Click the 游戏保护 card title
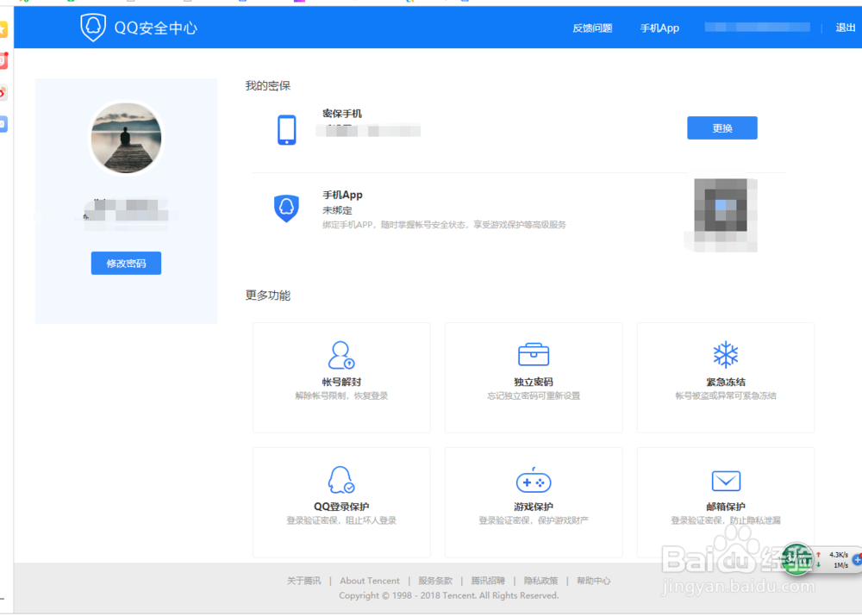 [534, 507]
